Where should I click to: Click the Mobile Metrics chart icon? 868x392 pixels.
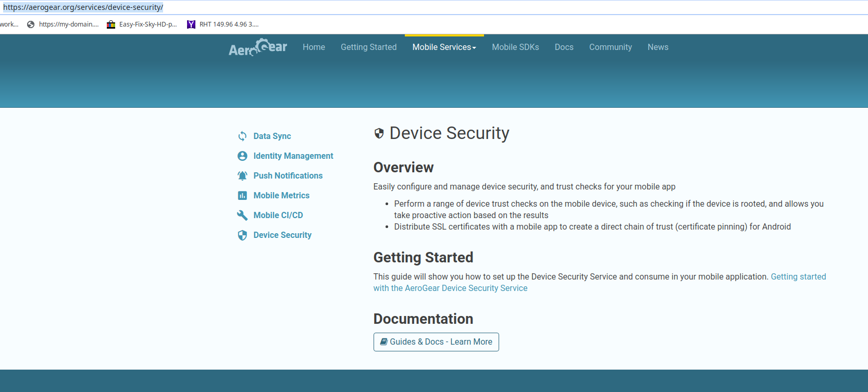[242, 195]
